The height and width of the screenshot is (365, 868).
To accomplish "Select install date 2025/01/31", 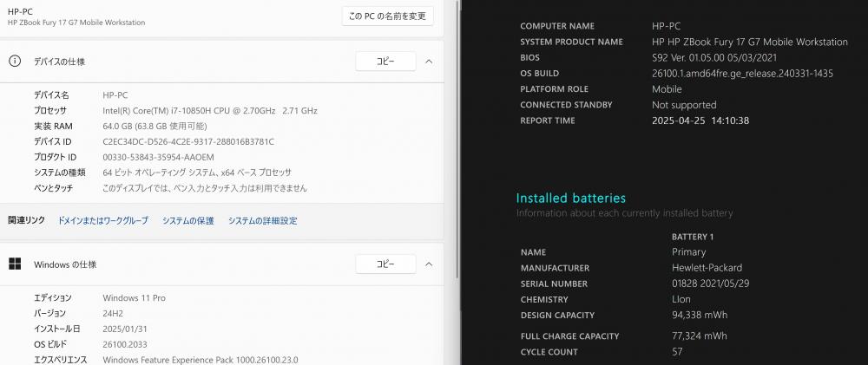I will tap(125, 329).
